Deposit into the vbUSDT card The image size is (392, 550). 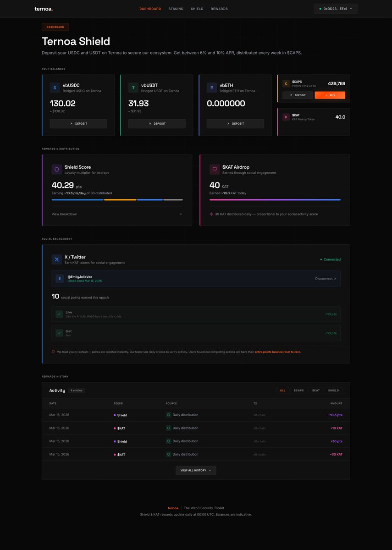(x=157, y=124)
